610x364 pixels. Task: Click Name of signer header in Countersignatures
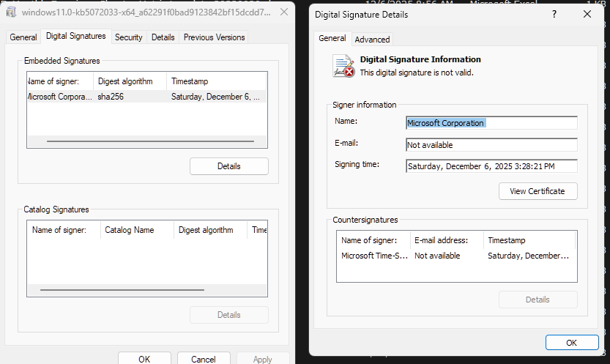pos(373,240)
